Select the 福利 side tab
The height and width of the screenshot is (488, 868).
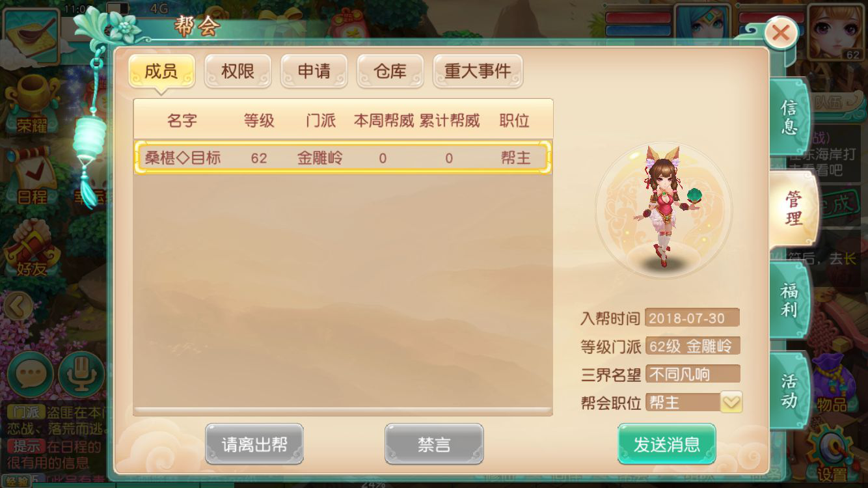click(x=790, y=300)
